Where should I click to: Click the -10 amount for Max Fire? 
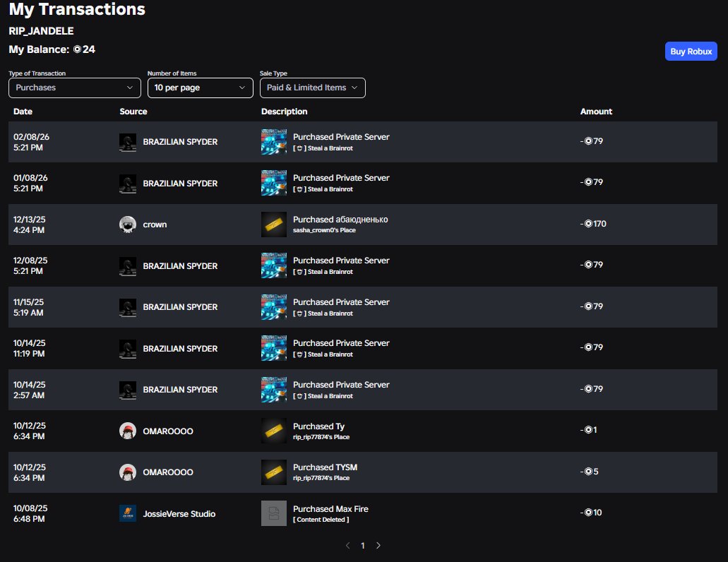pos(591,513)
